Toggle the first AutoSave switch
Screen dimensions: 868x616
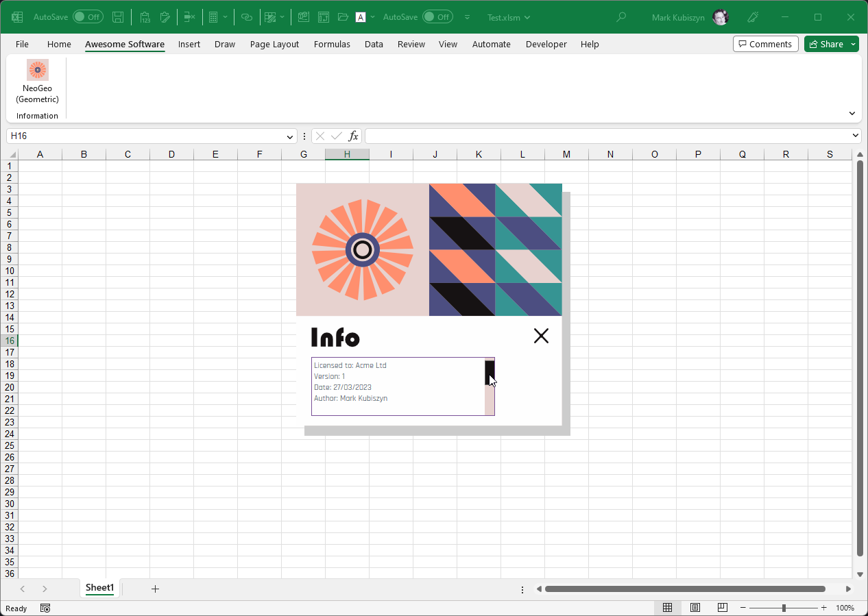point(88,17)
